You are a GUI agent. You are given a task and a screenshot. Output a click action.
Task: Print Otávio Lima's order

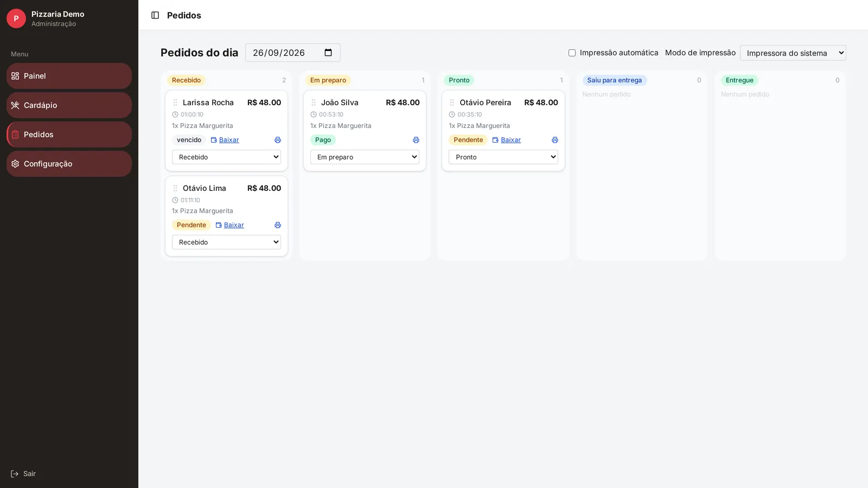click(278, 225)
